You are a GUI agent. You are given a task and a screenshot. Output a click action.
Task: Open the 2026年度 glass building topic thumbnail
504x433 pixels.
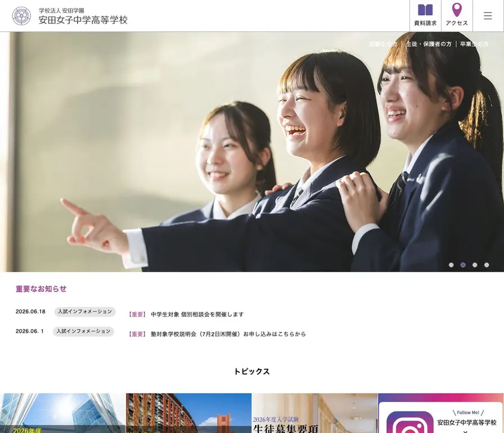pyautogui.click(x=62, y=413)
